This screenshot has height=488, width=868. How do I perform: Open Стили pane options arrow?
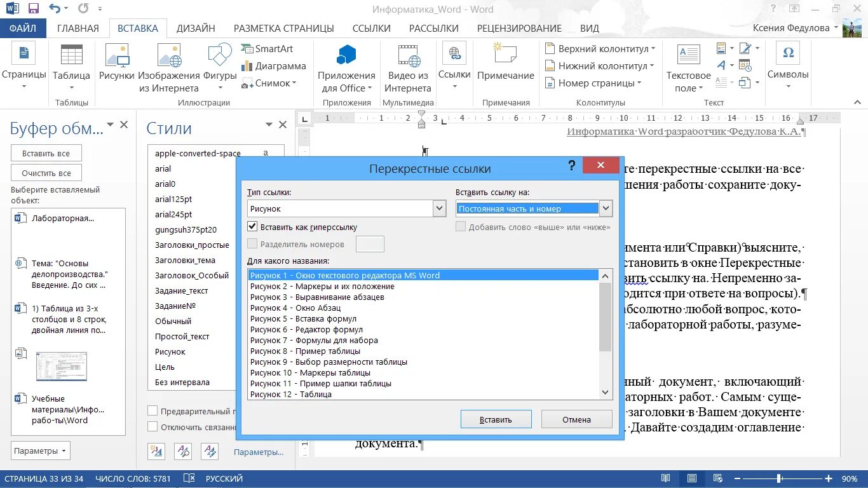(x=269, y=125)
